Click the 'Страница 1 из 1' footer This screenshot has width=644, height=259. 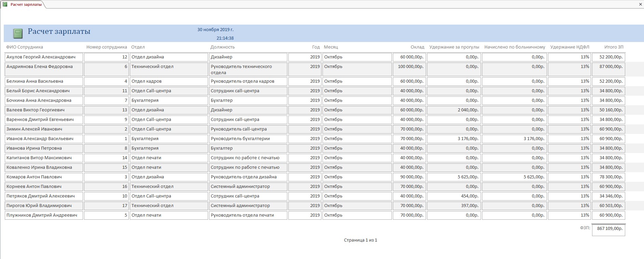tap(360, 240)
